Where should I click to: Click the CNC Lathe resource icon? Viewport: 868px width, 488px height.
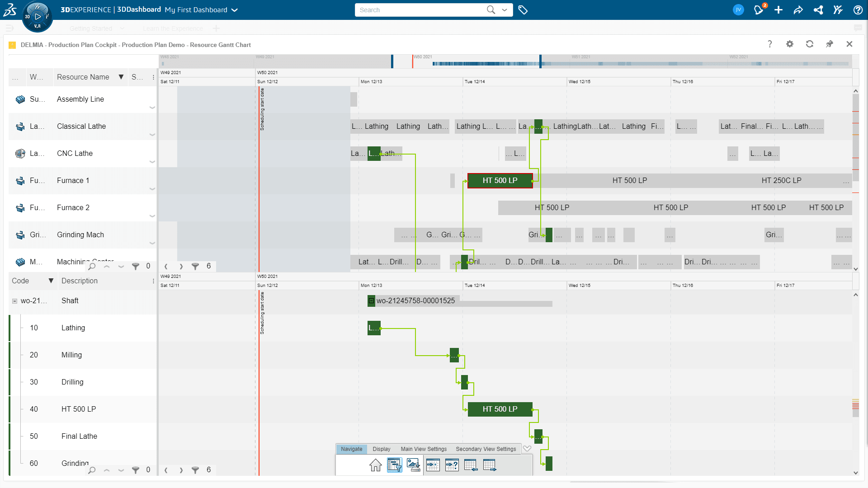tap(20, 153)
